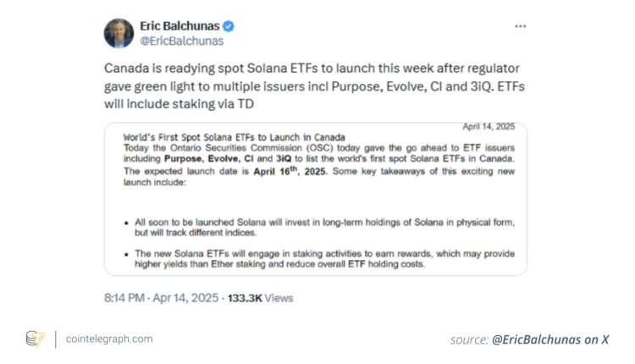Click Eric Balchunas's profile photo
635x364 pixels.
pos(119,32)
